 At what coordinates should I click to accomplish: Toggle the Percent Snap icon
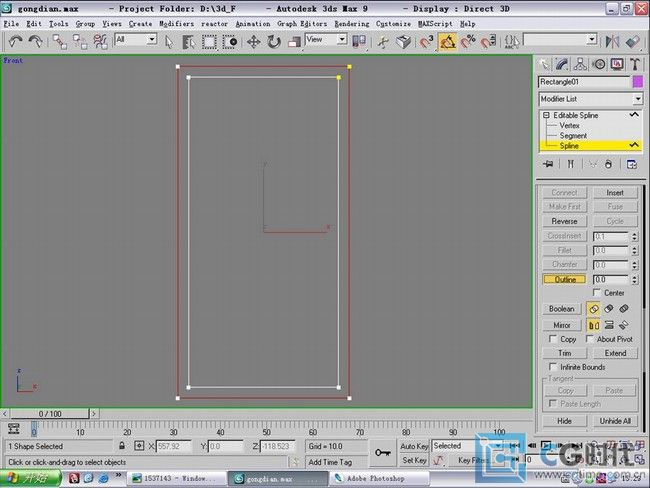pyautogui.click(x=468, y=42)
